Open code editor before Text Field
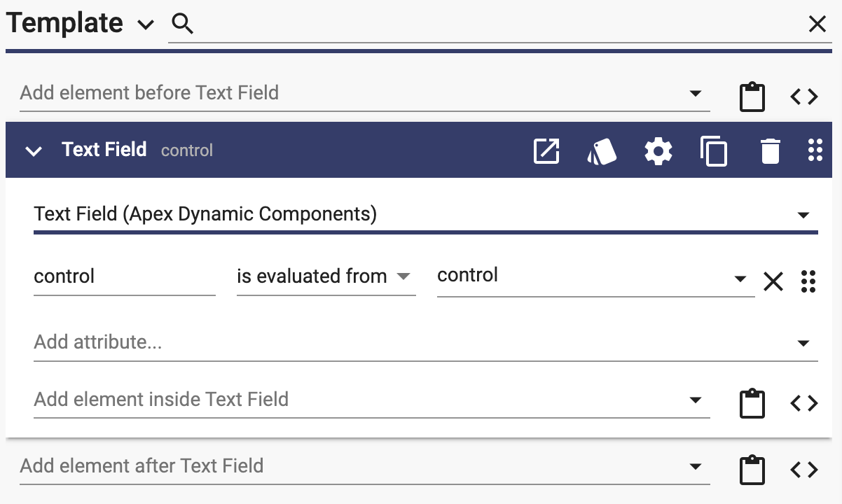Image resolution: width=842 pixels, height=504 pixels. 803,97
